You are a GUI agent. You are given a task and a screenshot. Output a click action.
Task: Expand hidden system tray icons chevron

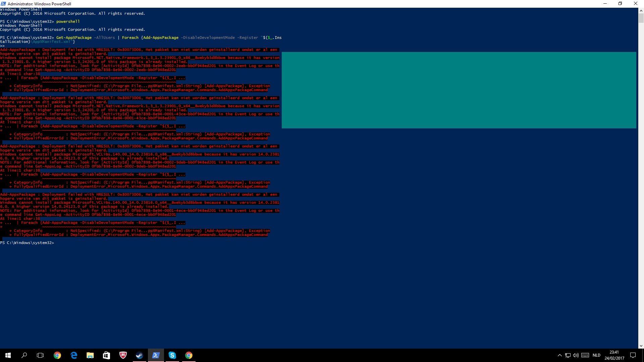(x=559, y=355)
